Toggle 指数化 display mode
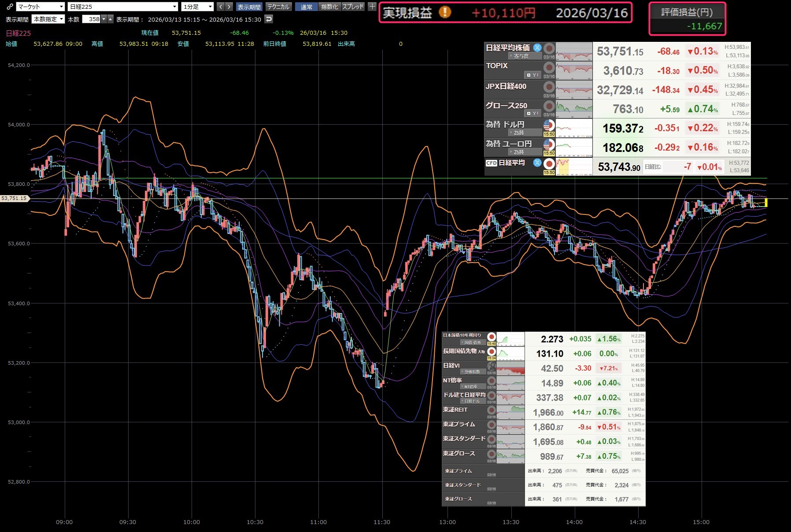Image resolution: width=791 pixels, height=532 pixels. (329, 7)
